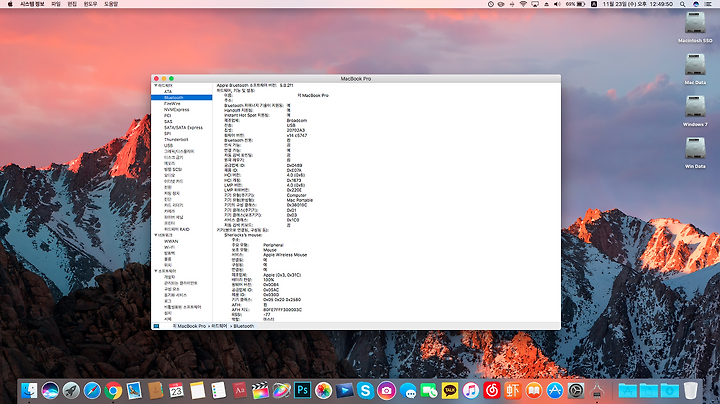Open Macintosh SSD drive on desktop
This screenshot has height=404, width=720.
coord(695,23)
